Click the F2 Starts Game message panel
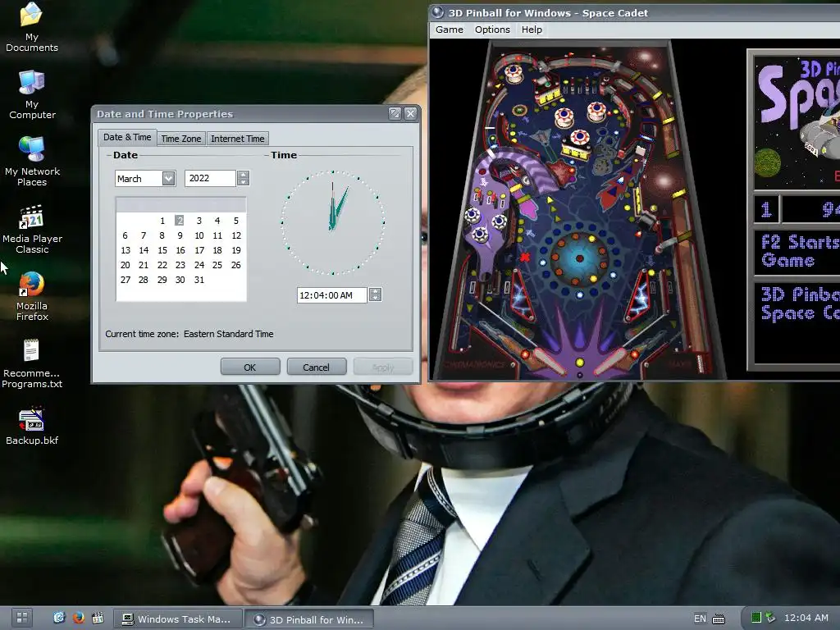This screenshot has height=630, width=840. tap(797, 252)
